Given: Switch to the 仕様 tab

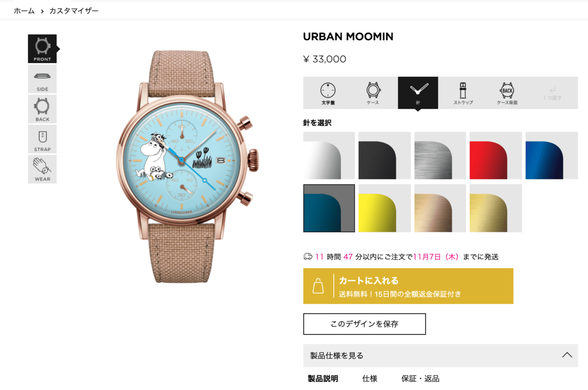Looking at the screenshot, I should point(369,379).
